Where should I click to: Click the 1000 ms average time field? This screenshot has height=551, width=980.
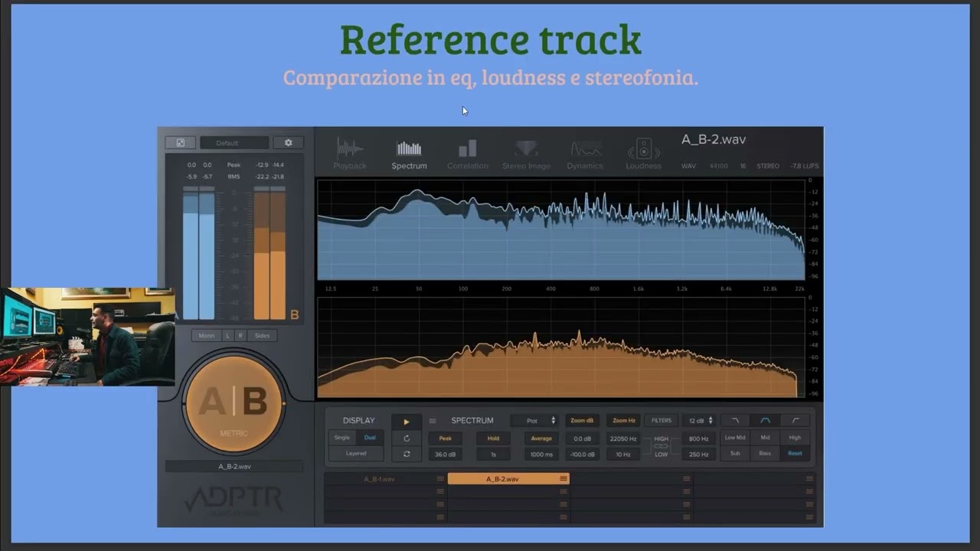click(541, 454)
